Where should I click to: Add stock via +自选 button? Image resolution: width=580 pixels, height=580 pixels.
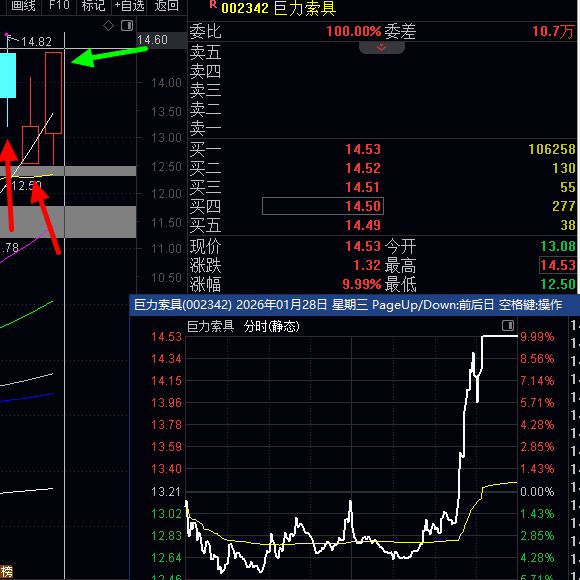point(129,6)
